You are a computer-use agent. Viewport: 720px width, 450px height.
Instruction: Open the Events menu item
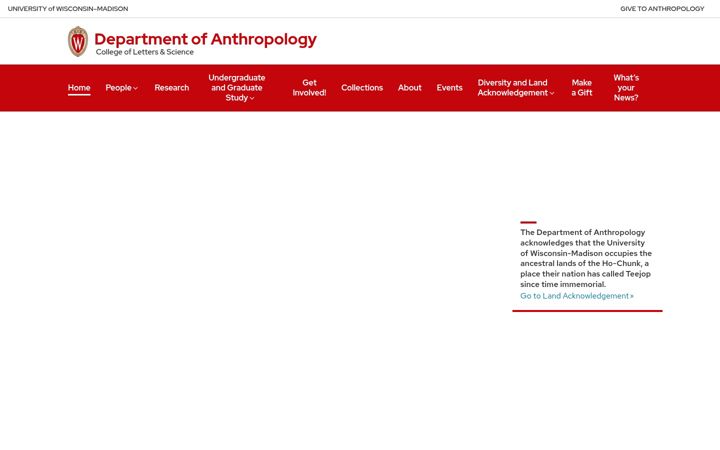pos(449,88)
